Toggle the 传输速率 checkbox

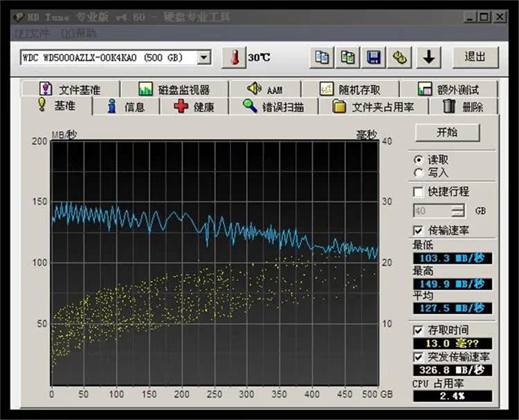tap(418, 230)
